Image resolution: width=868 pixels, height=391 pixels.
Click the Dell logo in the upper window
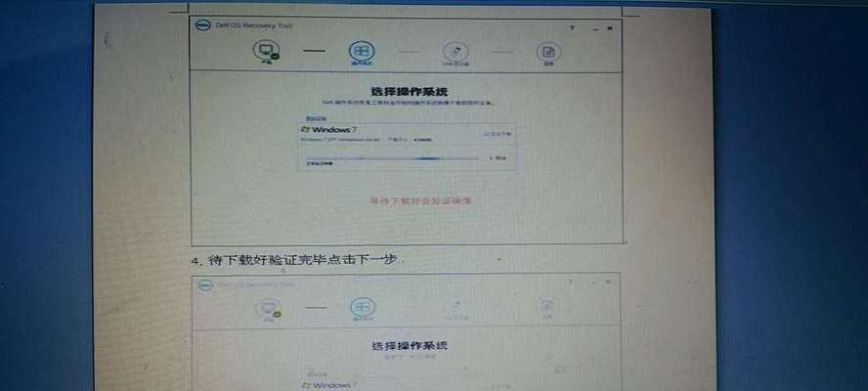point(203,25)
